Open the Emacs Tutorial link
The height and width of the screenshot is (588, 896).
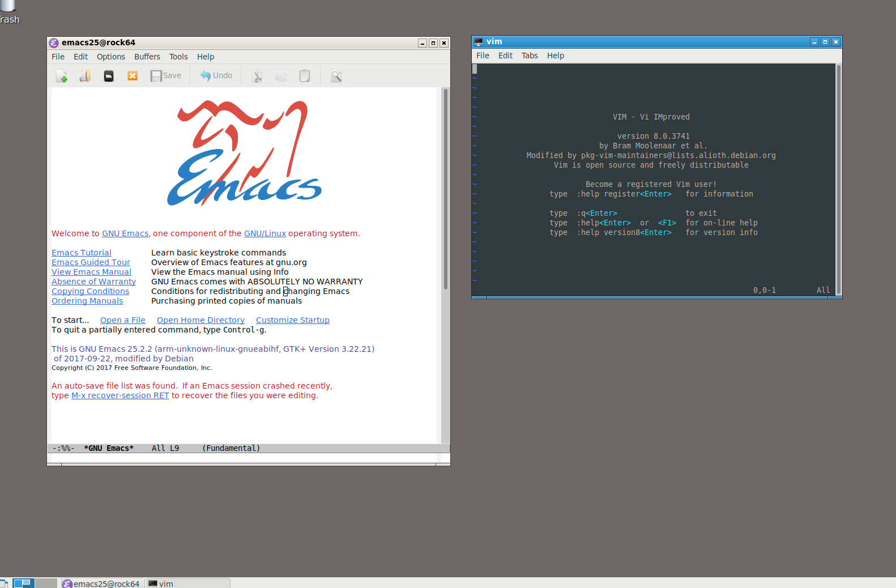pyautogui.click(x=82, y=253)
